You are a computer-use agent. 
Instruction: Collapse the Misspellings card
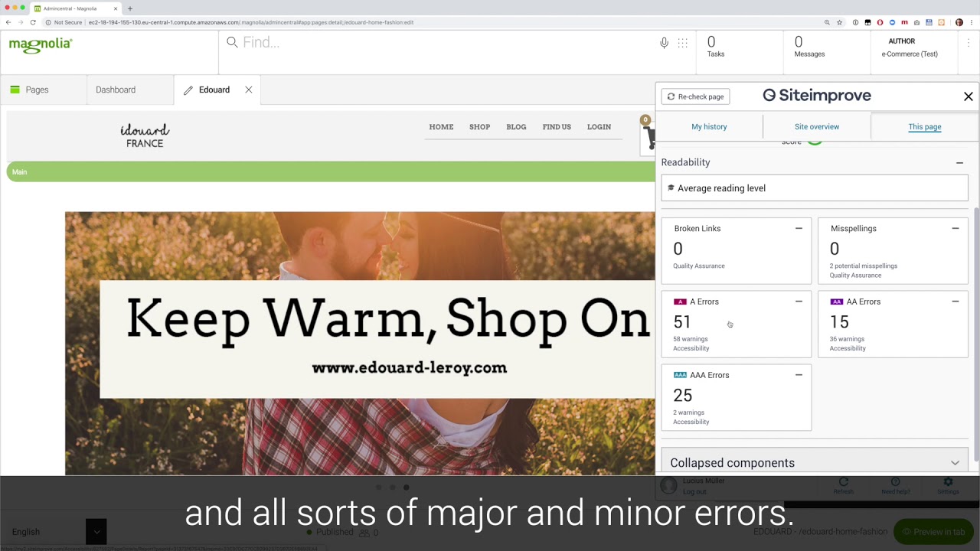pos(955,228)
